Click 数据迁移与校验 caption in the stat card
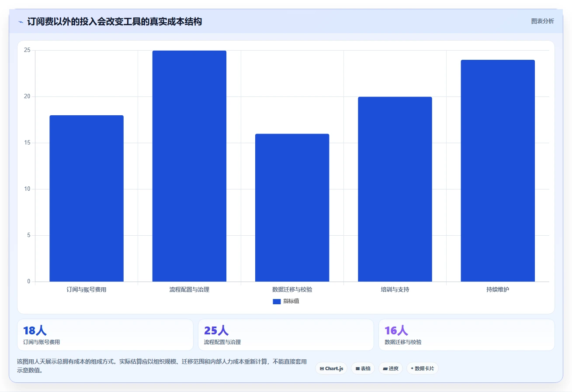 point(403,342)
